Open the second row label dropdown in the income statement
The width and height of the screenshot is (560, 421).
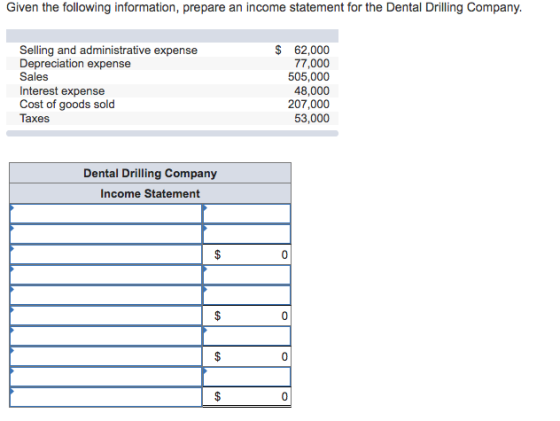coord(106,234)
